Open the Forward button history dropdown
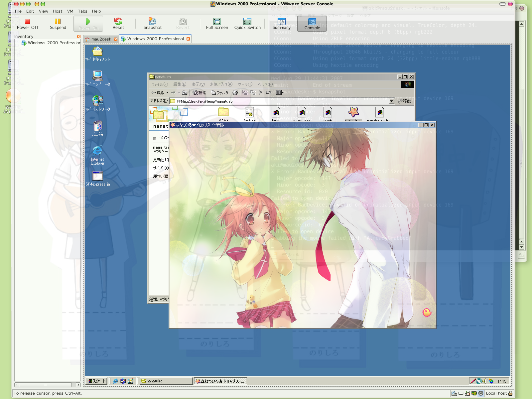 179,93
